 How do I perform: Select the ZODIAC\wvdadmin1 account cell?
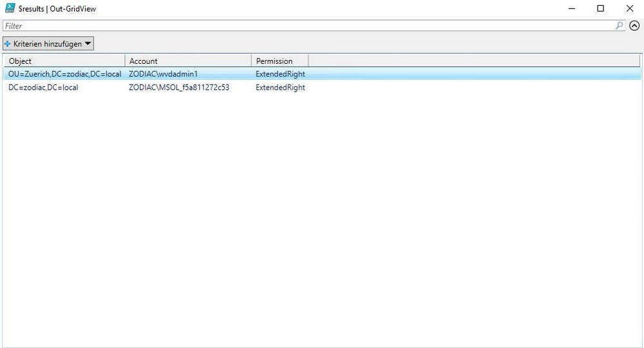[x=163, y=74]
